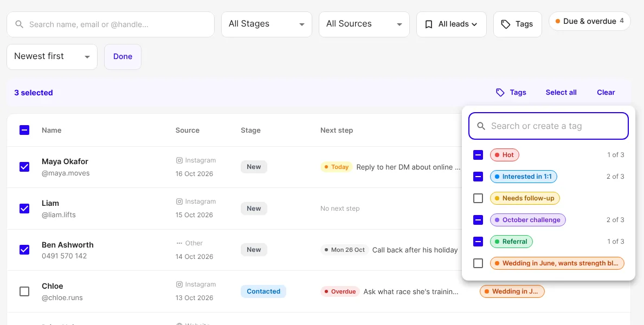The height and width of the screenshot is (325, 644).
Task: Open the Newest first sort dropdown
Action: 51,57
